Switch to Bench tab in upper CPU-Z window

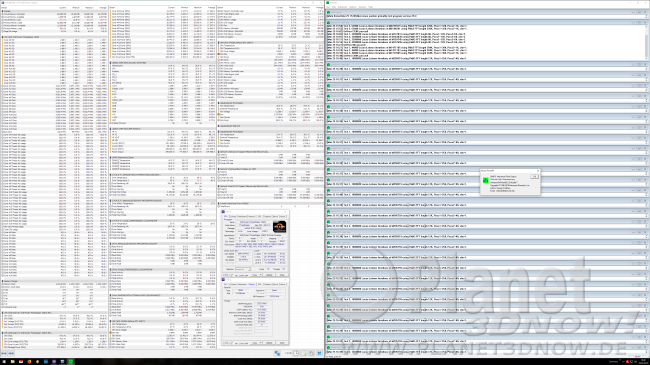275,217
